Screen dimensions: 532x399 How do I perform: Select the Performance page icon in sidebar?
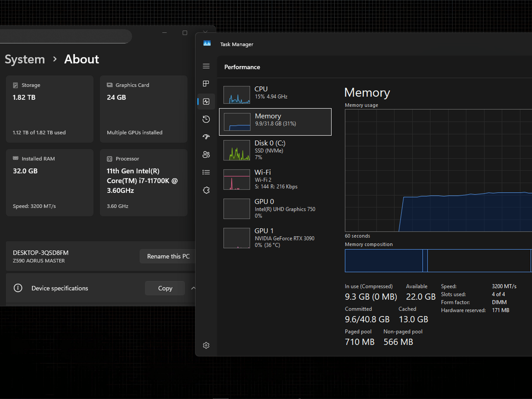tap(206, 102)
